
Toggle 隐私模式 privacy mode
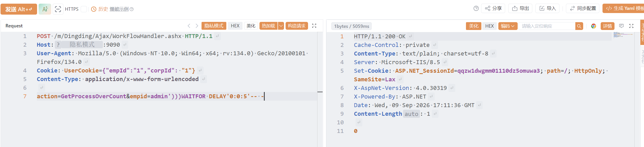(x=214, y=26)
